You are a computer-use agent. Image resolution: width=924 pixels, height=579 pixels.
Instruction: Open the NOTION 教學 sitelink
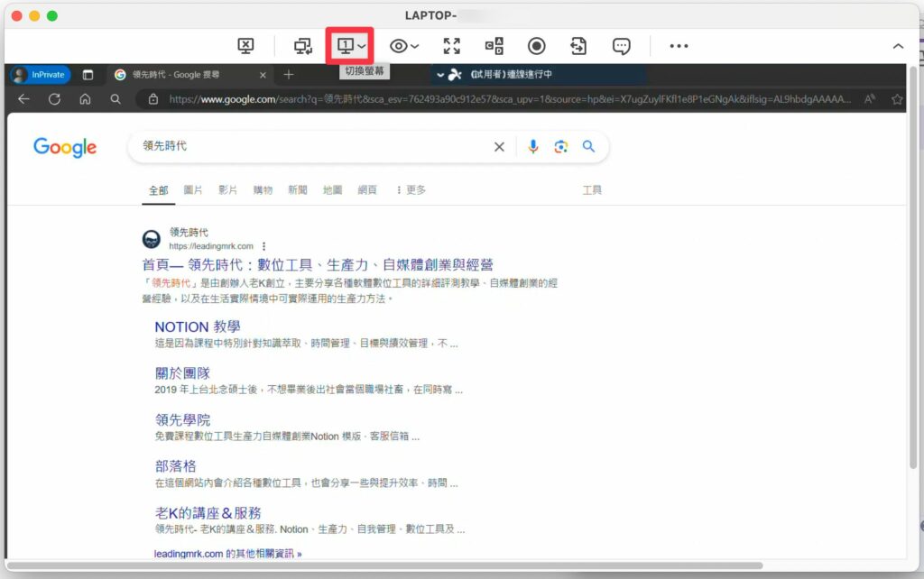coord(198,326)
